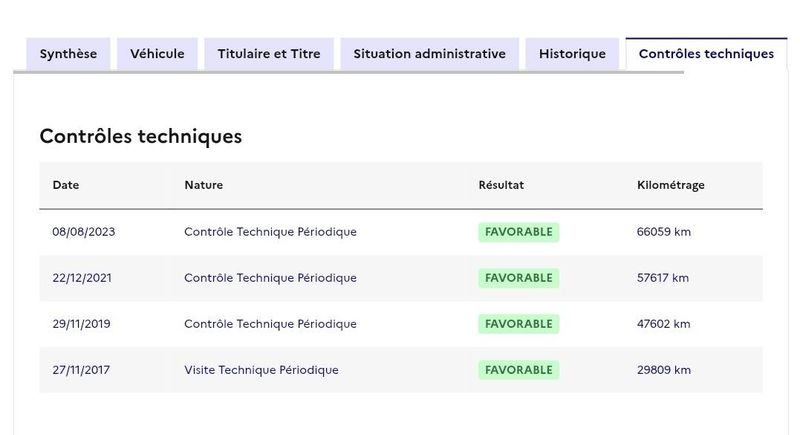Click the Résultat column header
The image size is (800, 435).
tap(501, 185)
